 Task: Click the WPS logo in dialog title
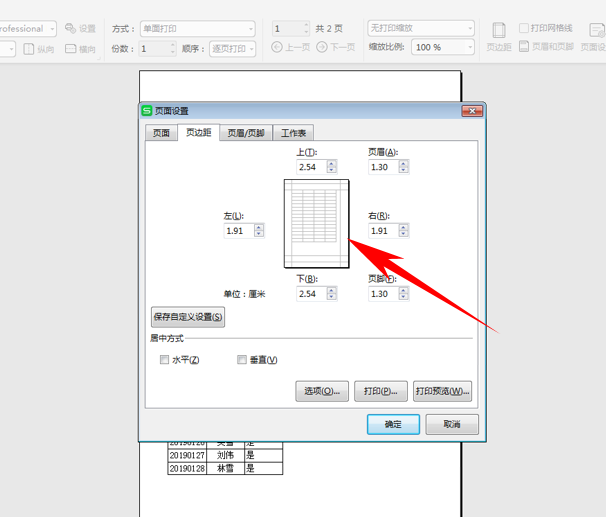pyautogui.click(x=147, y=111)
